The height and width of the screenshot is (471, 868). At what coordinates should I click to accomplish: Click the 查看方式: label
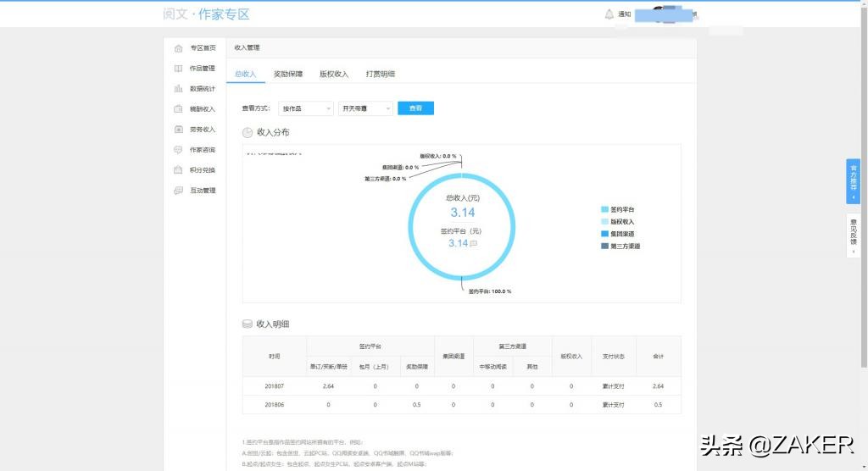click(256, 108)
